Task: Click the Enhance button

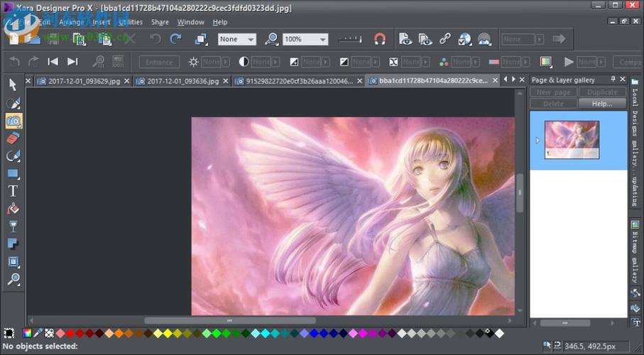Action: pyautogui.click(x=159, y=62)
